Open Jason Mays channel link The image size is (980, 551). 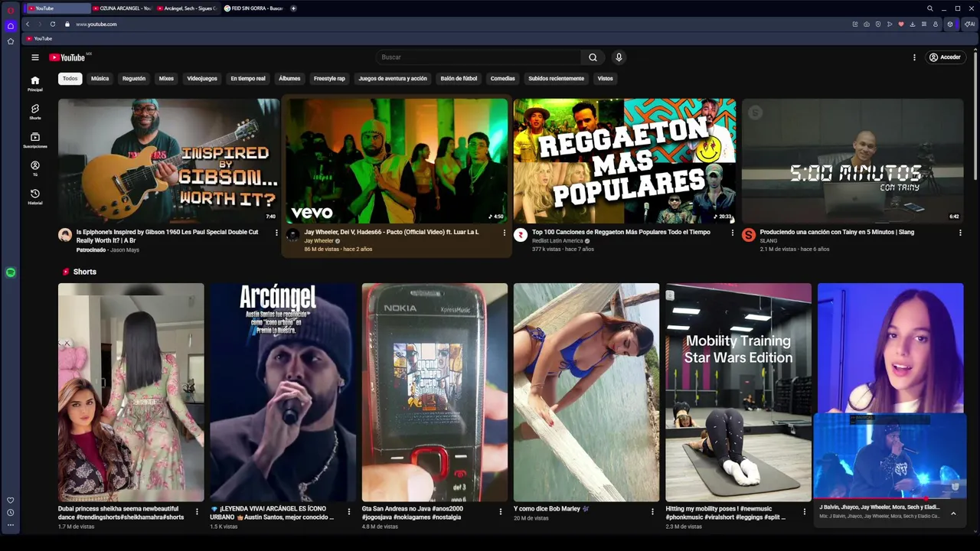click(125, 250)
